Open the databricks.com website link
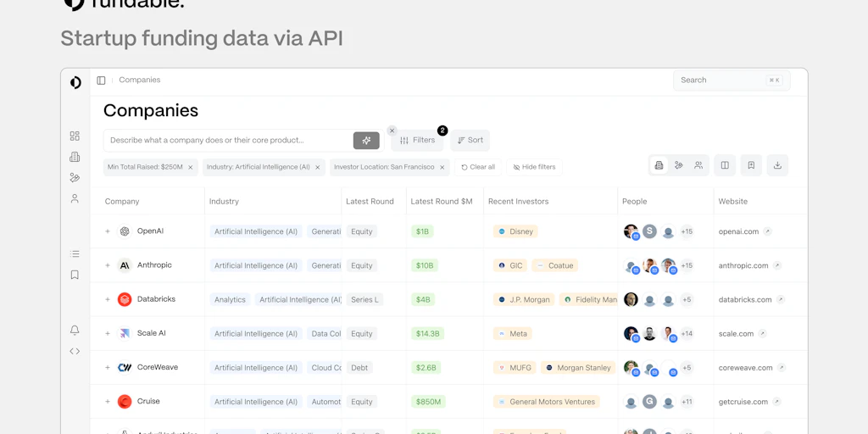 (x=745, y=299)
